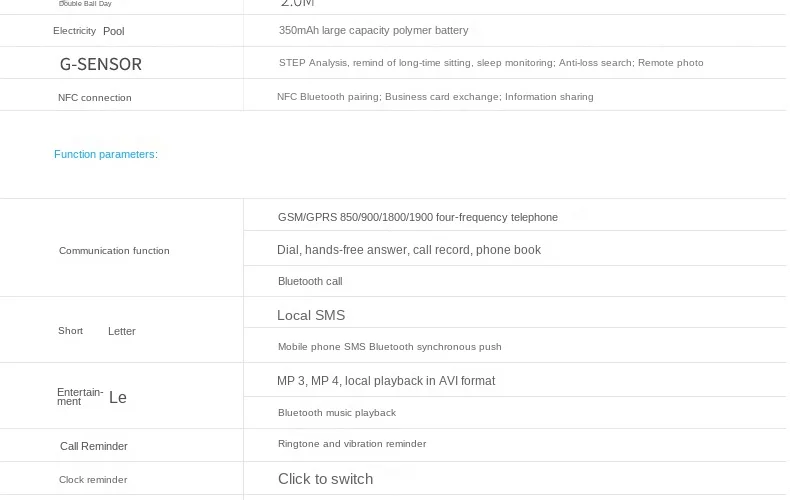Click the blue "Function parameters:" heading

(x=106, y=154)
